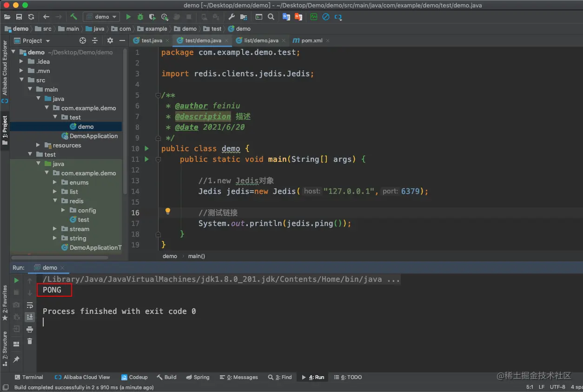Viewport: 583px width, 392px height.
Task: Click the Back navigation arrow
Action: point(46,17)
